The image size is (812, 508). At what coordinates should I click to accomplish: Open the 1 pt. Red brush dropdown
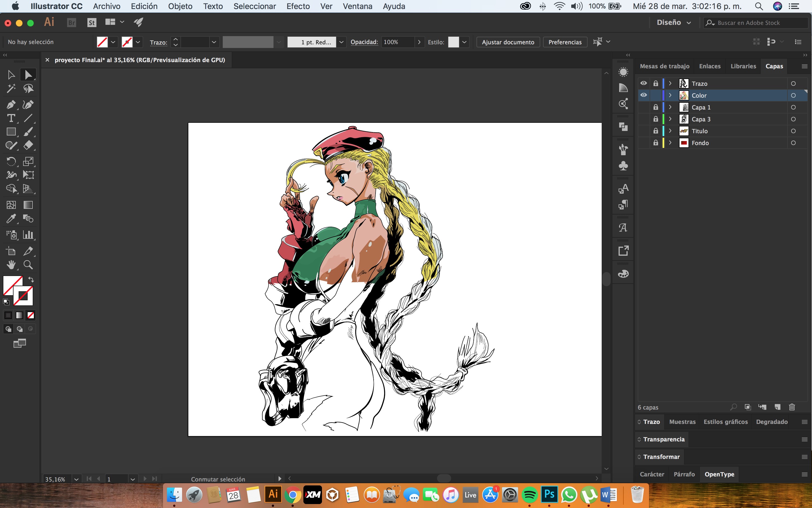click(x=341, y=42)
